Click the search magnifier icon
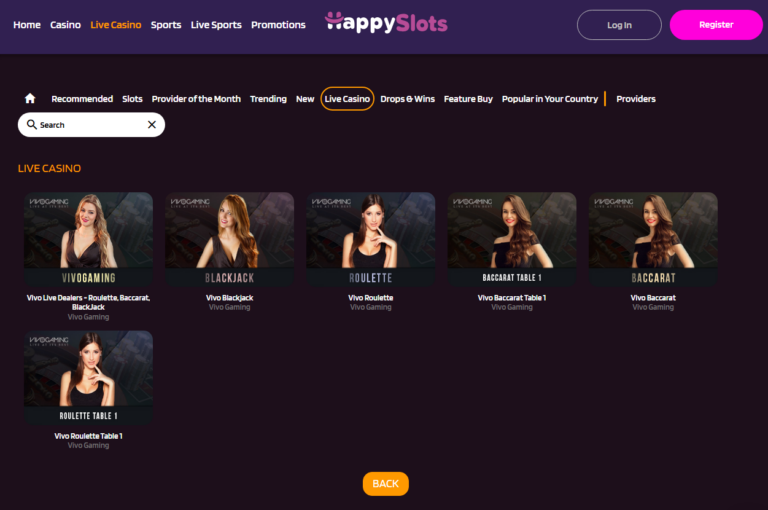 [32, 124]
